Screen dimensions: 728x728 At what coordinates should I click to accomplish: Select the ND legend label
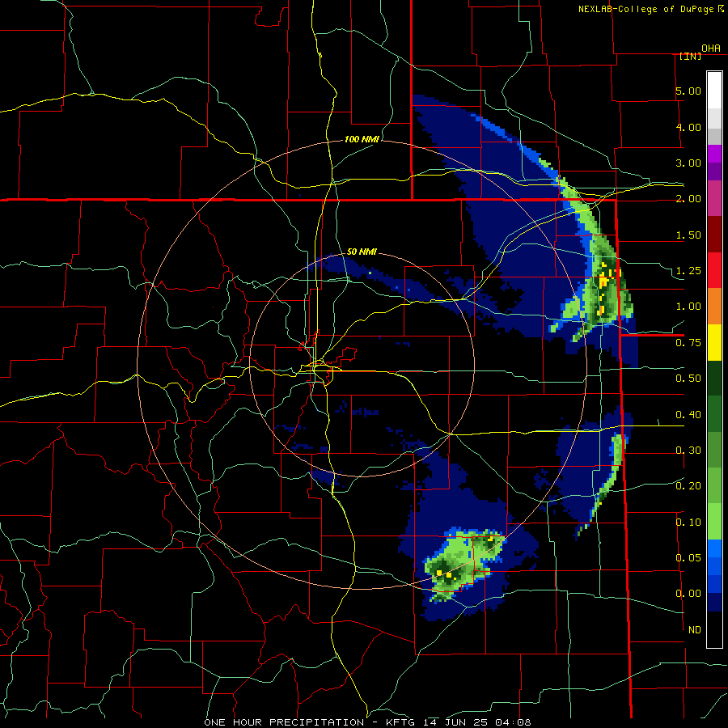point(694,629)
